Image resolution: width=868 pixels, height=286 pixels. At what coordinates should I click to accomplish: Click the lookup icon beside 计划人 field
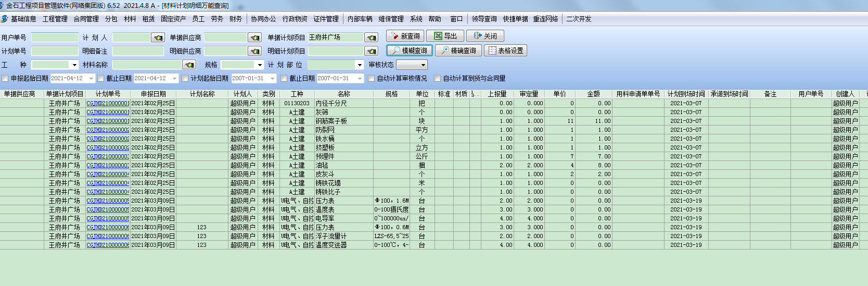[x=158, y=38]
